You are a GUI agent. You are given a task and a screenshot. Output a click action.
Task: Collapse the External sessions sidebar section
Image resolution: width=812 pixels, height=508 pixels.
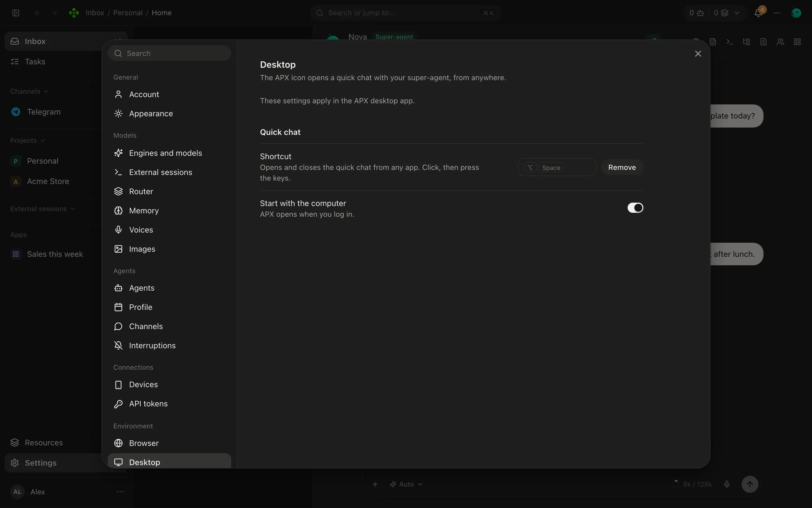pos(43,209)
